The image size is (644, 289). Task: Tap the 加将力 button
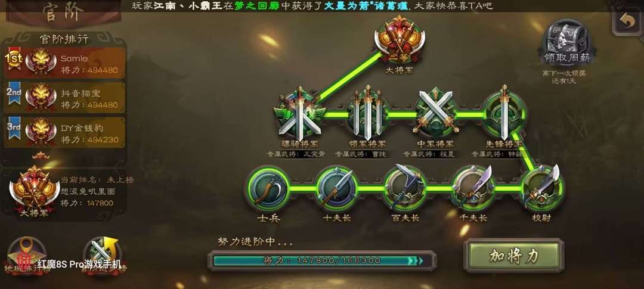(514, 256)
